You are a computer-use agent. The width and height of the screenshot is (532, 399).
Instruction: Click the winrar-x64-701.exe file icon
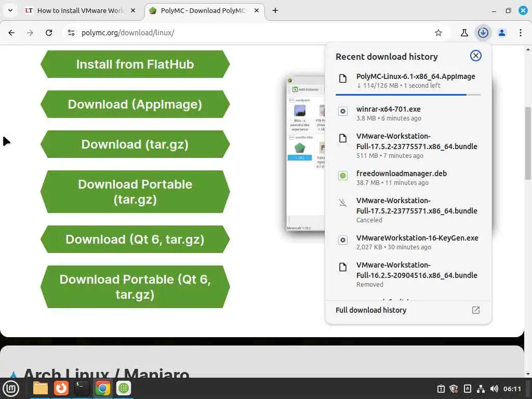(343, 111)
